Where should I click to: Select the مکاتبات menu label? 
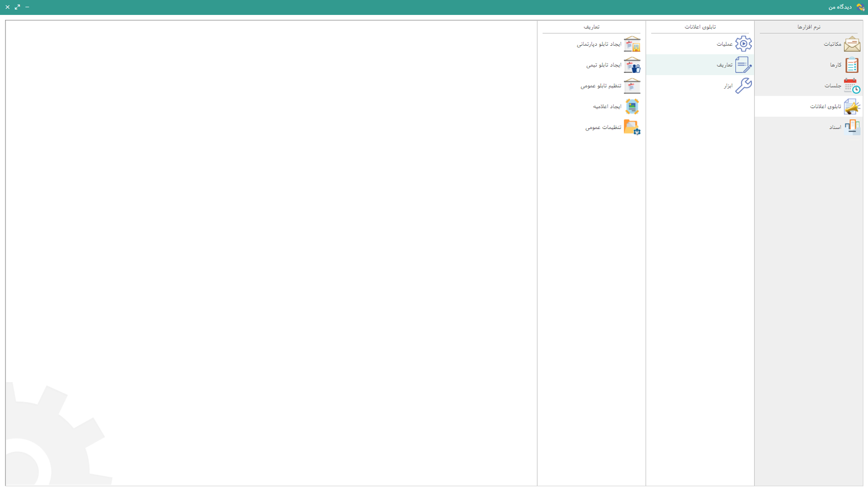pyautogui.click(x=832, y=44)
